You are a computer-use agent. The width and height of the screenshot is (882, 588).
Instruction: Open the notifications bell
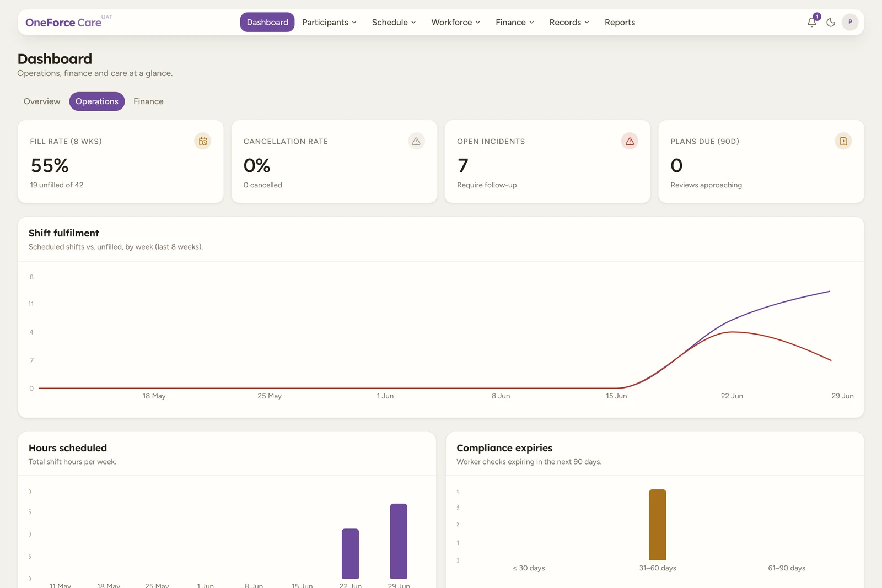point(812,22)
